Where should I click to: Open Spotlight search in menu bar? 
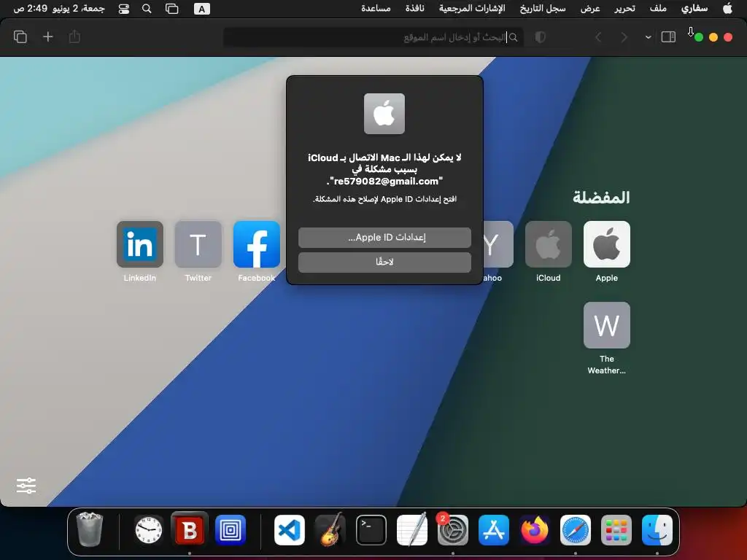147,9
